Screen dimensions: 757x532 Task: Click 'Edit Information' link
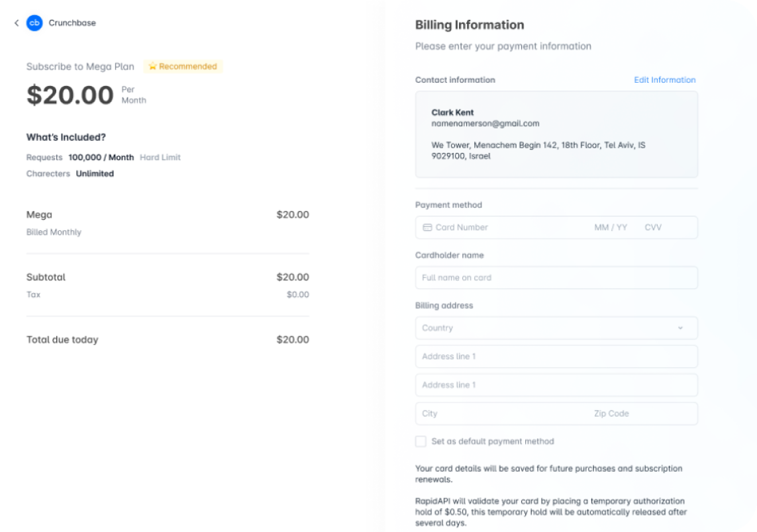pyautogui.click(x=665, y=79)
